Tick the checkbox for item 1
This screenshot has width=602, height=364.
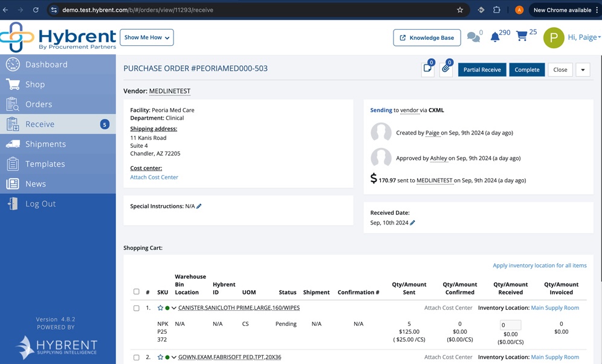[136, 308]
